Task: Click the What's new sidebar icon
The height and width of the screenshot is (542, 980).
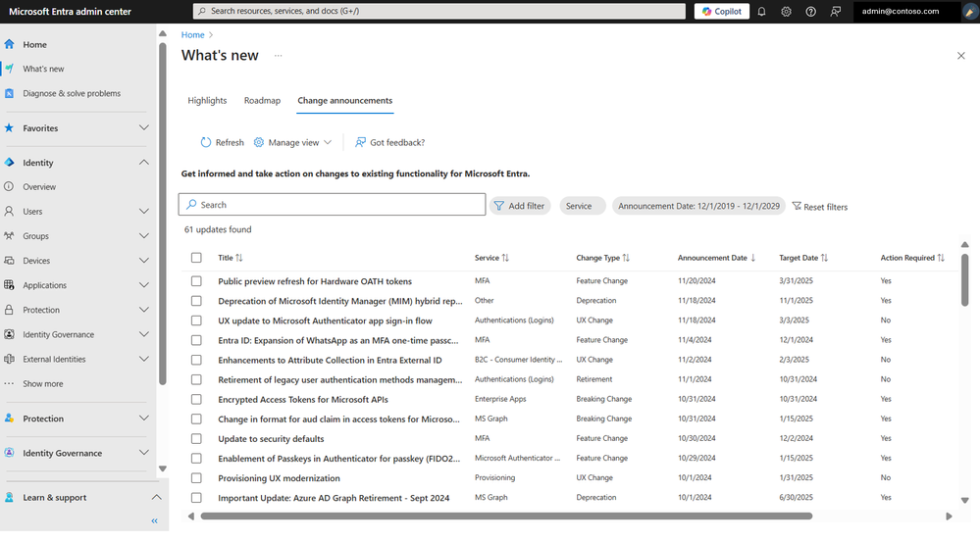Action: click(9, 69)
